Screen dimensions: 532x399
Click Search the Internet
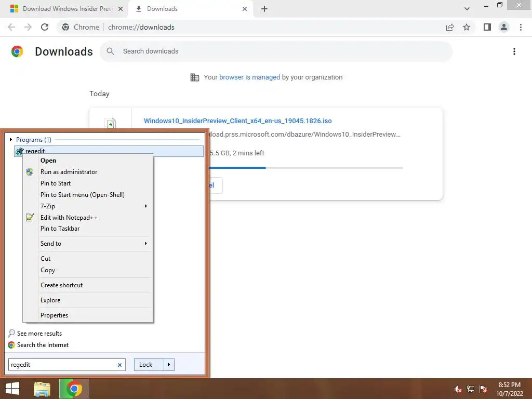tap(43, 345)
